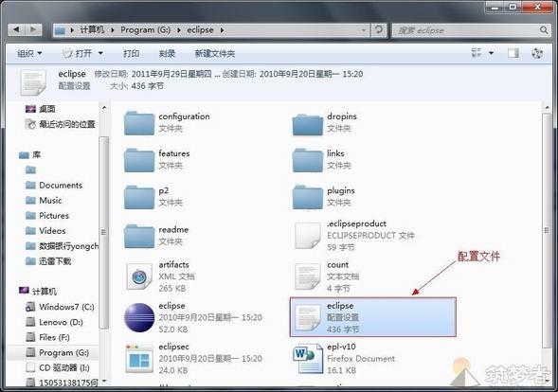This screenshot has width=558, height=392.
Task: Click 打印 in the toolbar
Action: (131, 53)
